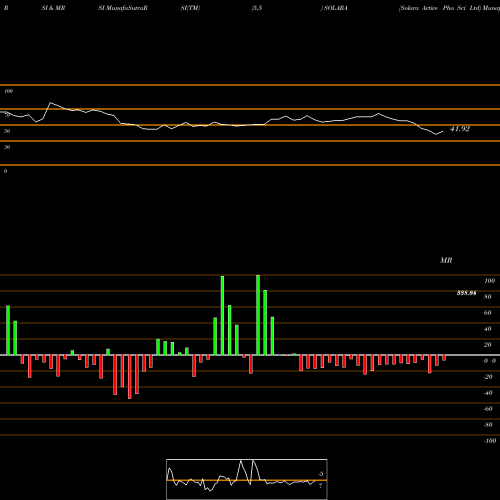Click the '-100' label on the MR axis

(x=490, y=441)
